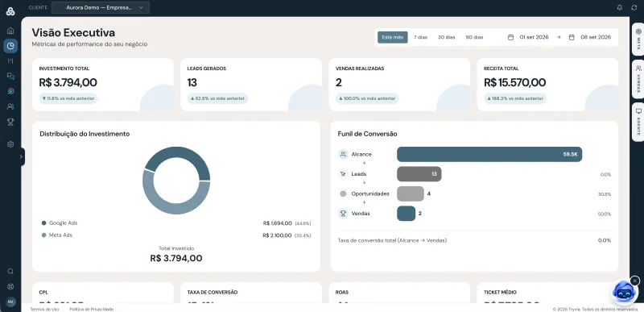Click the Investimento Total R$ 3.794,00 value
644x312 pixels.
68,82
